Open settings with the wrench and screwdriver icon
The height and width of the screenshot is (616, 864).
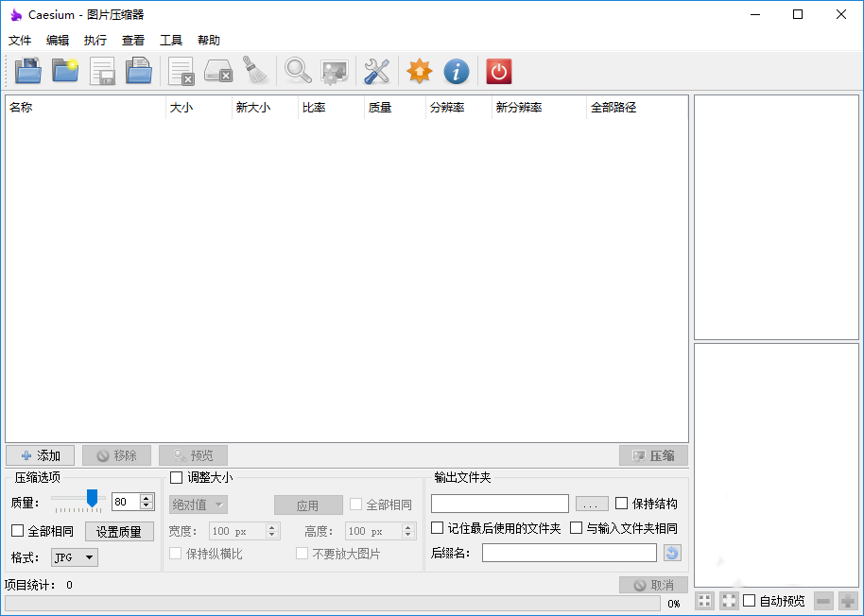point(377,71)
